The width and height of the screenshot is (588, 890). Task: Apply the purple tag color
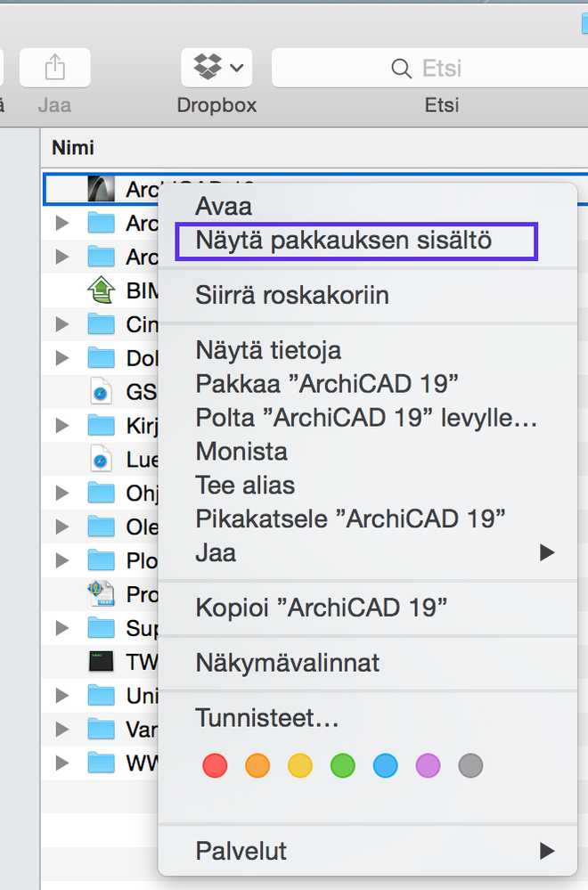[429, 765]
